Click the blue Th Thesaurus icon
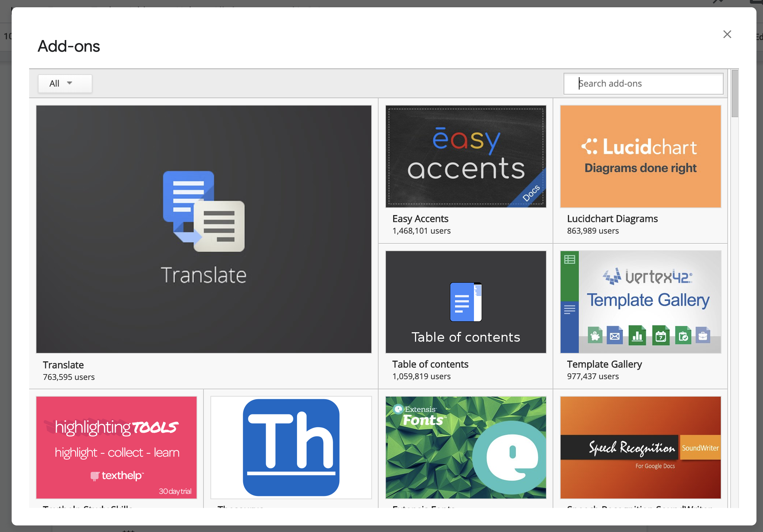This screenshot has height=532, width=763. (x=291, y=448)
